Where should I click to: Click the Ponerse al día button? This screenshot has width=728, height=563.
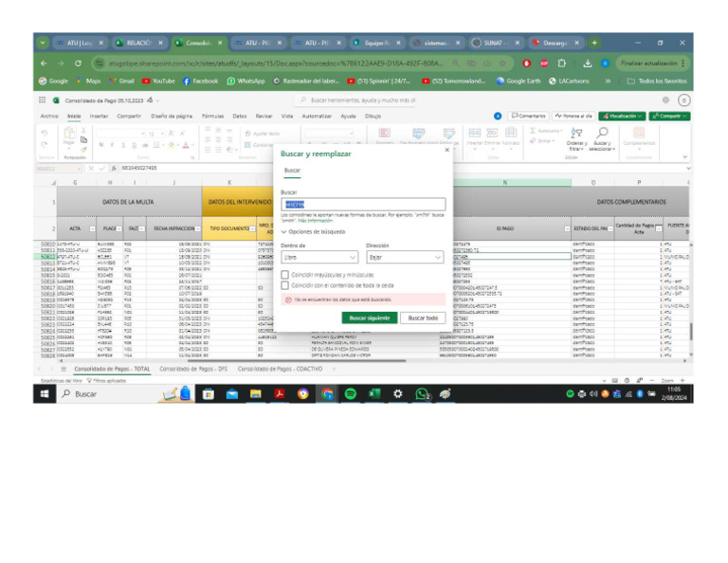click(x=573, y=116)
